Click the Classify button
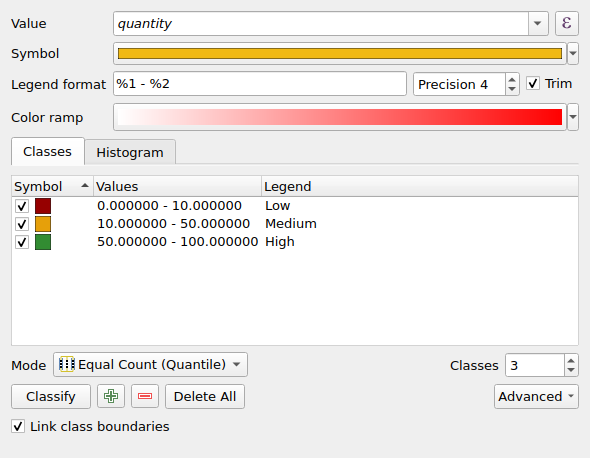This screenshot has height=458, width=590. [x=51, y=396]
